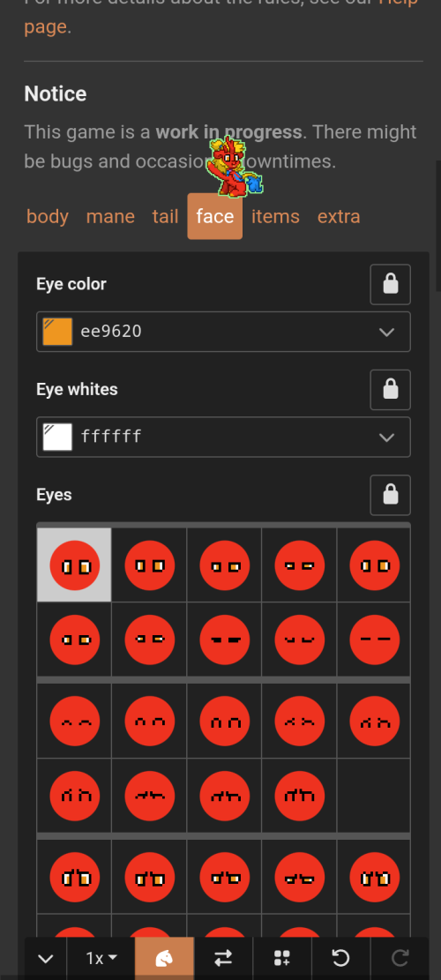The image size is (441, 980).
Task: Open the items tab
Action: (275, 216)
